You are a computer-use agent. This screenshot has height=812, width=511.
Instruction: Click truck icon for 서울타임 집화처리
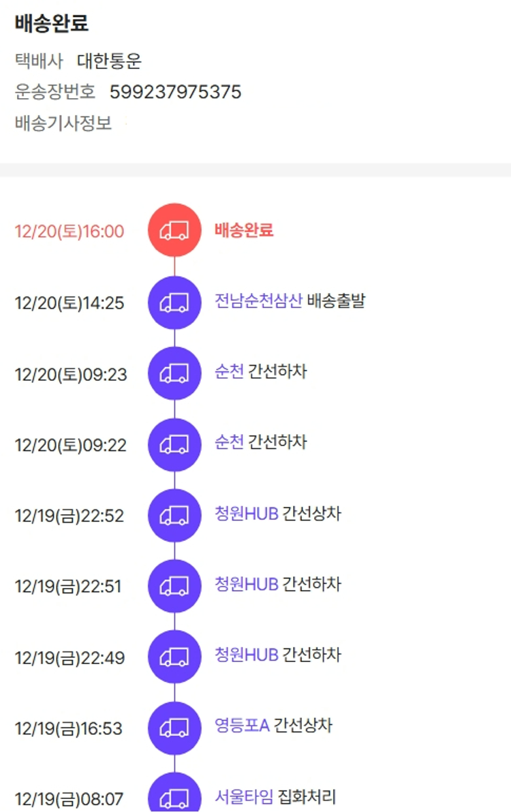174,796
